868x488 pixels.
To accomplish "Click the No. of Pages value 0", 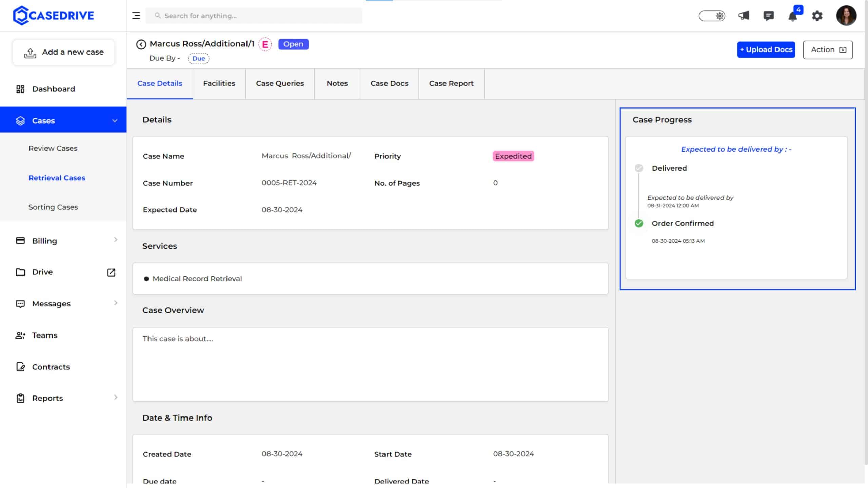I will (495, 183).
